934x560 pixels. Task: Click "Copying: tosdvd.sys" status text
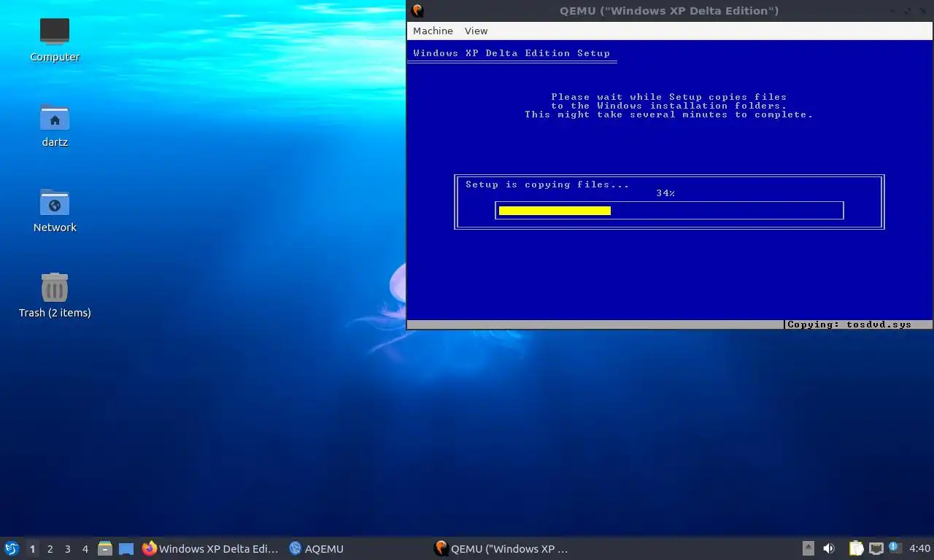[x=849, y=324]
